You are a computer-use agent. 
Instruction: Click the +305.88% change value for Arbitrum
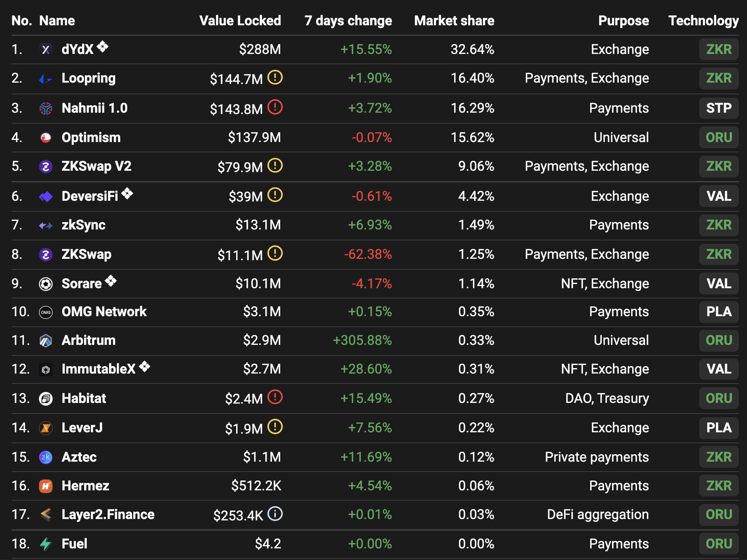pyautogui.click(x=362, y=340)
